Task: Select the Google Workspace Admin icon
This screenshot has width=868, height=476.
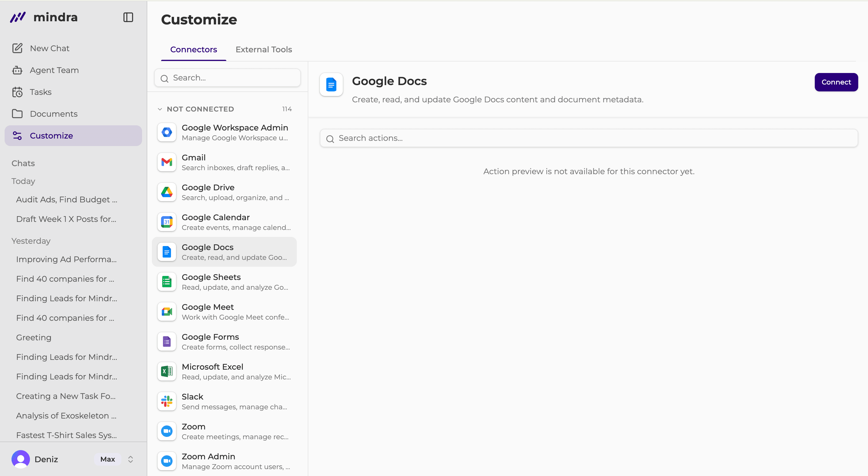Action: [x=167, y=133]
